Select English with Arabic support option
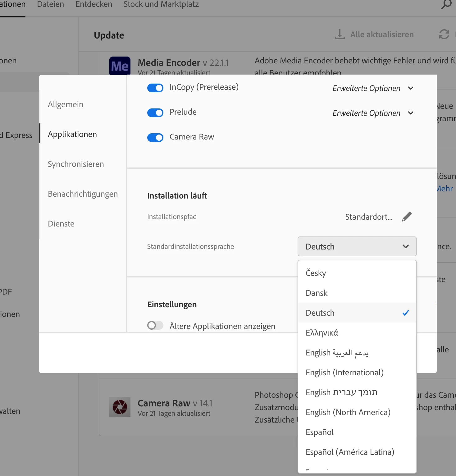Screen dimensions: 456x476 (x=357, y=353)
